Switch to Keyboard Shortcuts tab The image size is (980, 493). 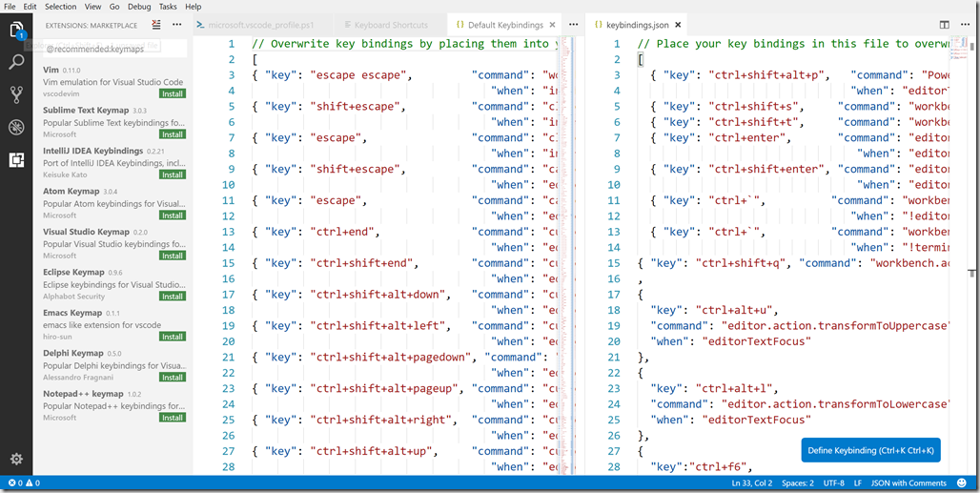pyautogui.click(x=391, y=25)
